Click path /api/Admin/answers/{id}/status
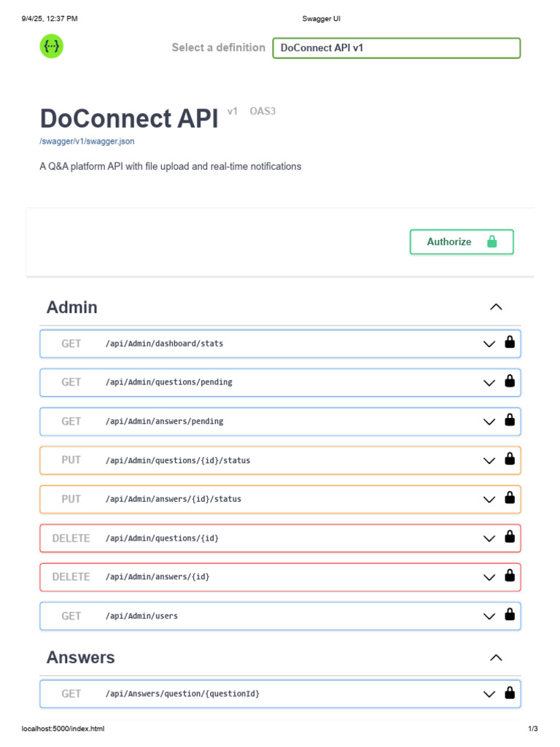560x747 pixels. [174, 499]
